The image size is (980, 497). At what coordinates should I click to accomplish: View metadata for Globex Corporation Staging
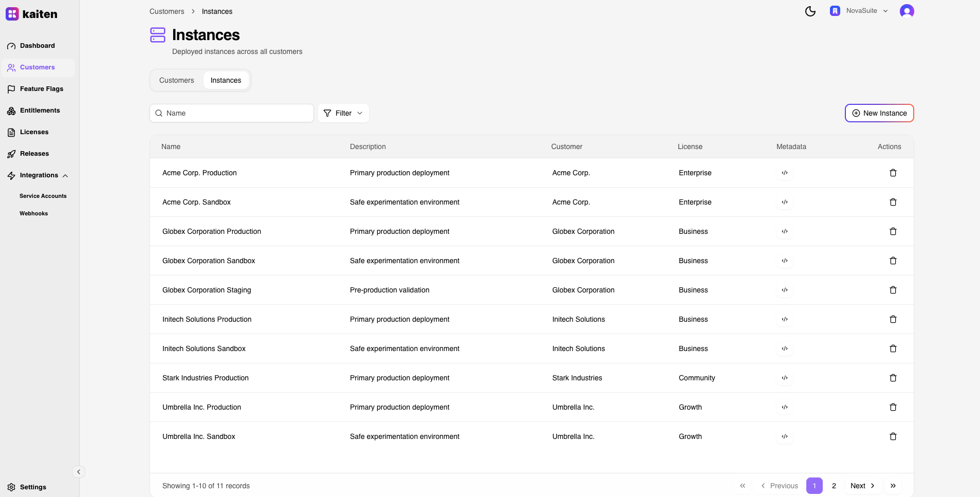tap(784, 290)
